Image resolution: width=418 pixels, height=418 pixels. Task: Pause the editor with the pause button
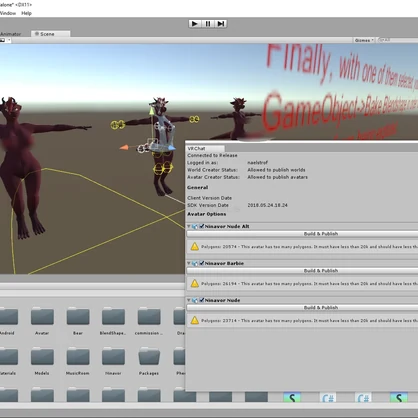[x=208, y=24]
